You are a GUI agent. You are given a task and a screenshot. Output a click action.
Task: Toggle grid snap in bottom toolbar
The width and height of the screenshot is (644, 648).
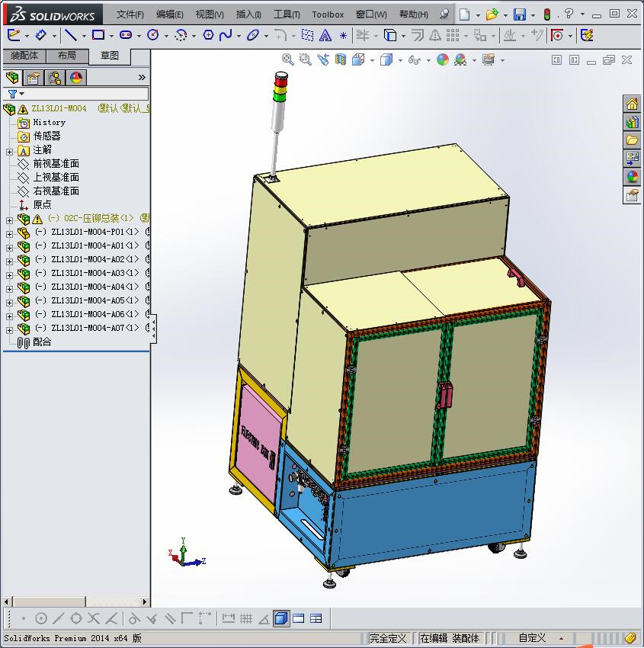point(246,619)
